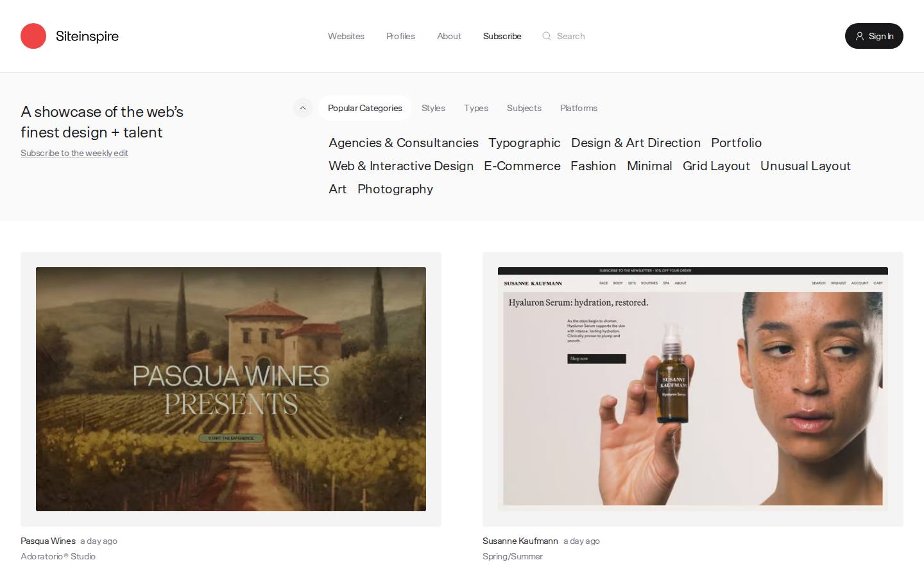The height and width of the screenshot is (578, 924).
Task: Choose the Unusual Layout category
Action: (805, 166)
